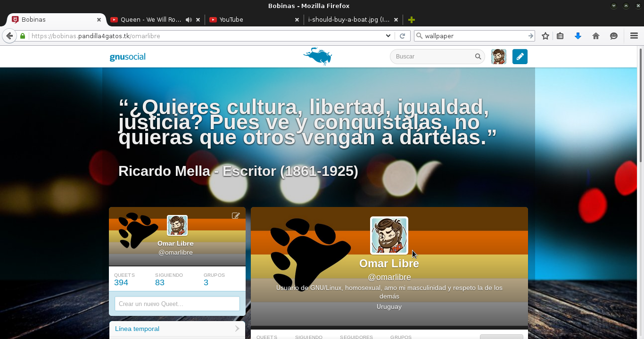Go to Firefox home page icon
644x339 pixels.
tap(596, 36)
